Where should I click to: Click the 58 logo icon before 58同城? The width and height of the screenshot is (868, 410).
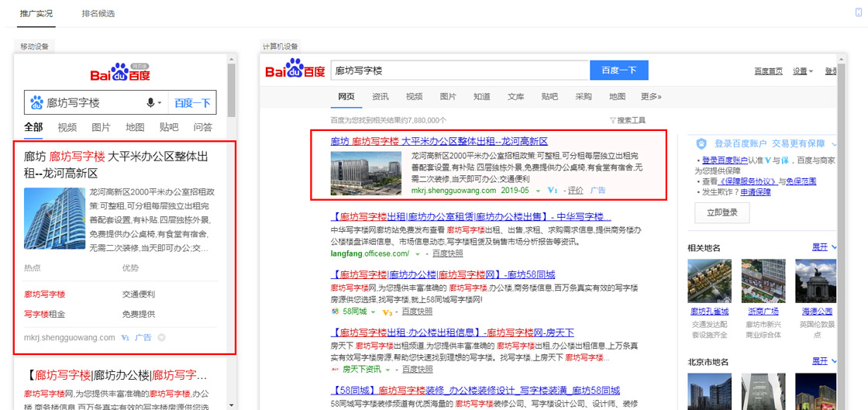tap(335, 312)
